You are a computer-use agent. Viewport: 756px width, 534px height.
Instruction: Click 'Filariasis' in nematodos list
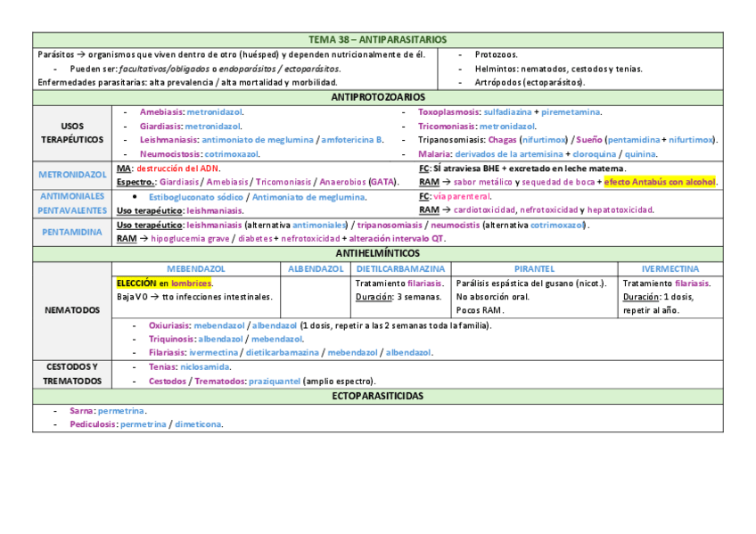[x=167, y=353]
